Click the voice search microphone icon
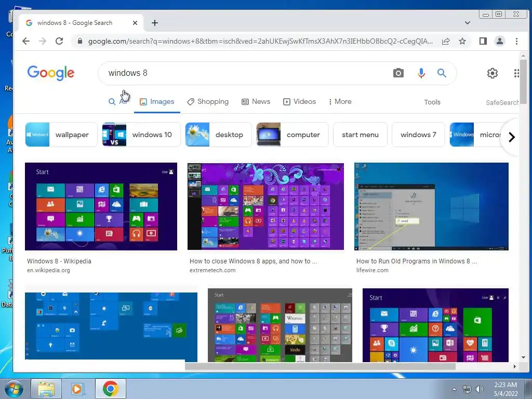This screenshot has width=532, height=399. tap(421, 73)
